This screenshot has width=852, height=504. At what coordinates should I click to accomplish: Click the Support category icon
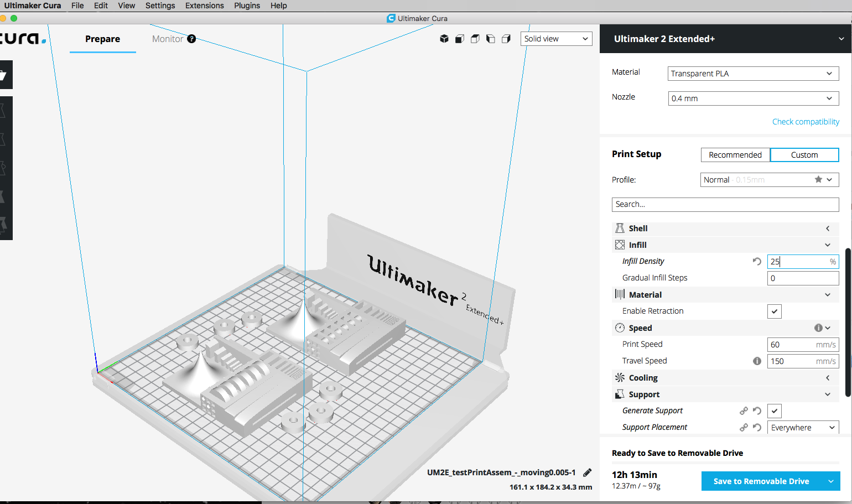point(620,394)
